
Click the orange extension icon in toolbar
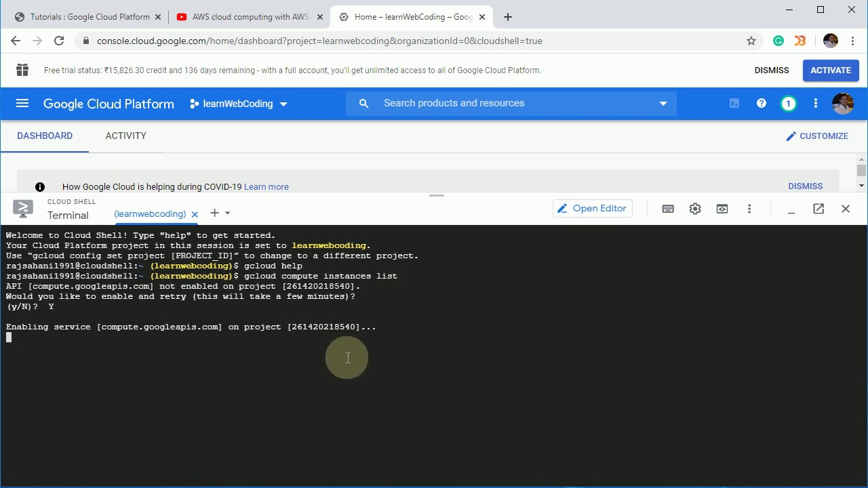pyautogui.click(x=800, y=41)
